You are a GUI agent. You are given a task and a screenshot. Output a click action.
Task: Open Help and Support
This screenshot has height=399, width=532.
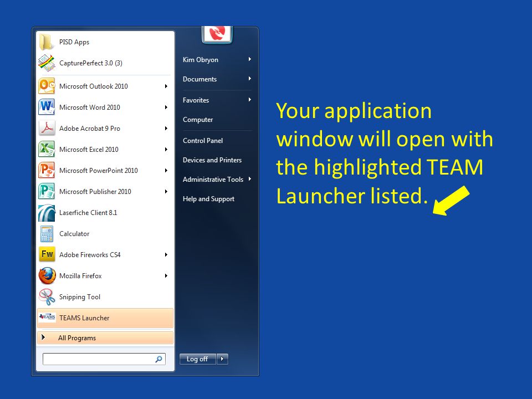(x=208, y=199)
